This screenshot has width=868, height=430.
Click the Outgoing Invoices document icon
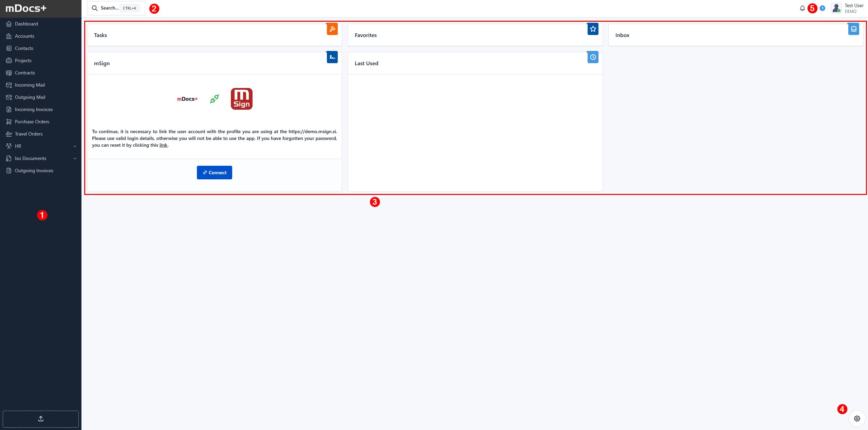[9, 171]
